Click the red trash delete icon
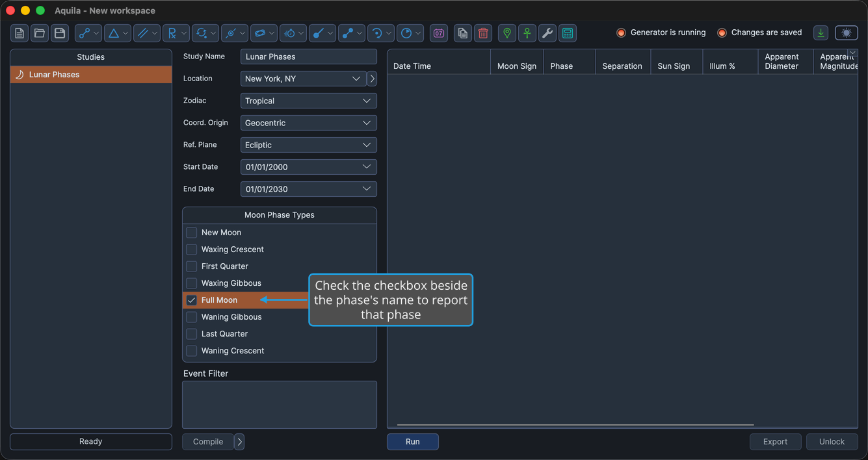 [483, 33]
